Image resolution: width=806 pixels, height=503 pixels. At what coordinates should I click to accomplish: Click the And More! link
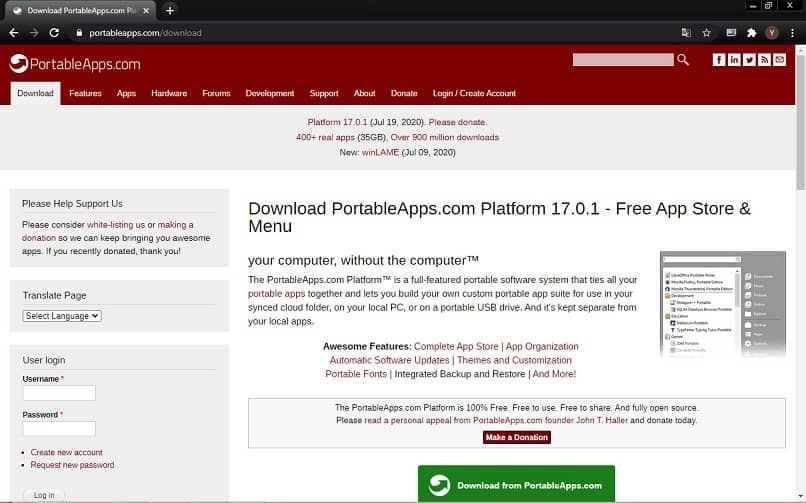pyautogui.click(x=554, y=374)
